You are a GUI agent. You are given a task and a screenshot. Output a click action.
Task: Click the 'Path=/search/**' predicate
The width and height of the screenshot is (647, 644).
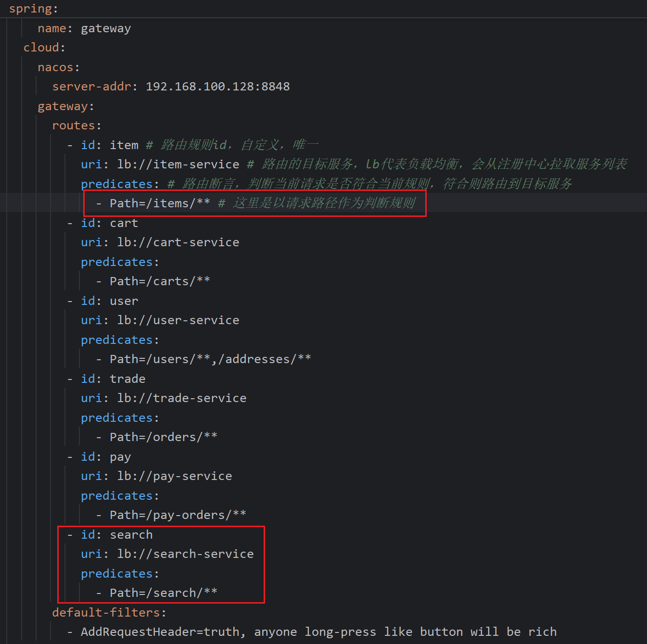164,593
